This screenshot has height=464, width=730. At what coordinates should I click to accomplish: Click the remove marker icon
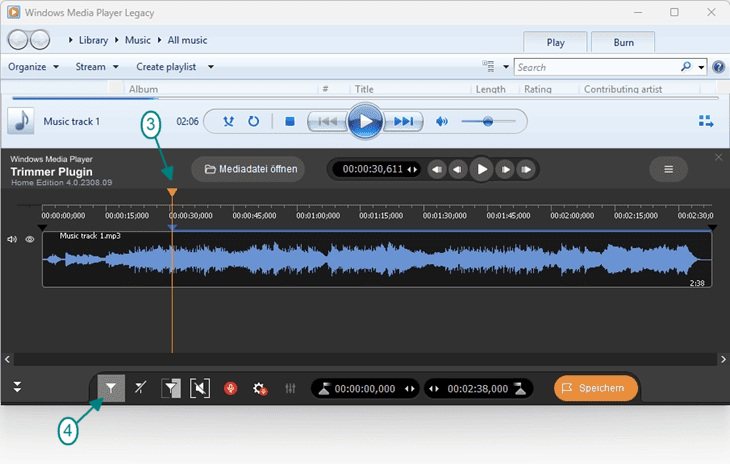tap(140, 388)
